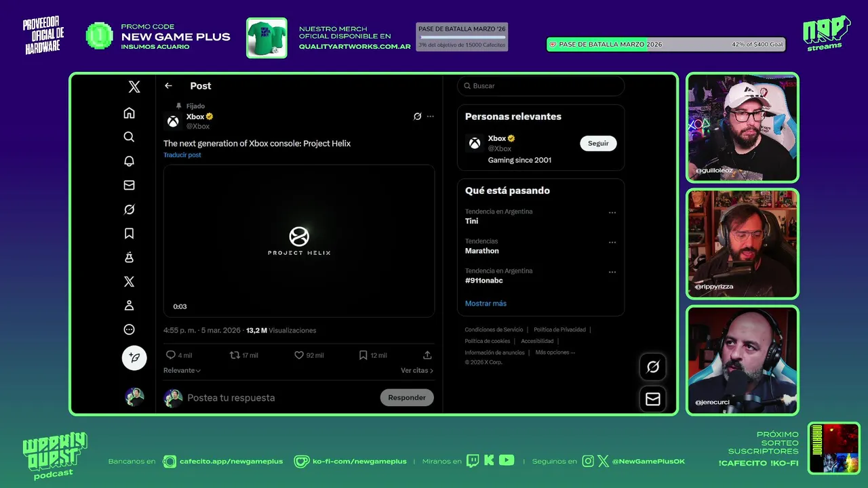Open Messages envelope icon in sidebar
This screenshot has height=488, width=868.
point(129,185)
